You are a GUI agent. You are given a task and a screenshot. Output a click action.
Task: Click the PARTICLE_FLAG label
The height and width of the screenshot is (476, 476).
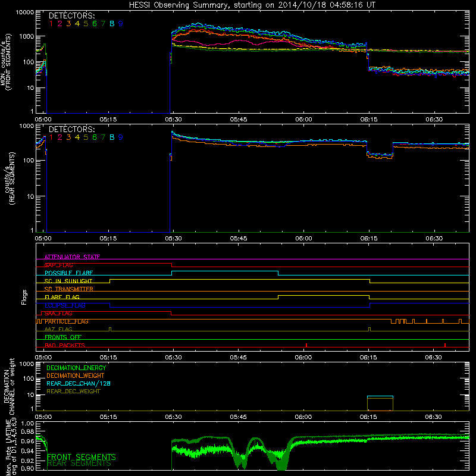(x=67, y=321)
